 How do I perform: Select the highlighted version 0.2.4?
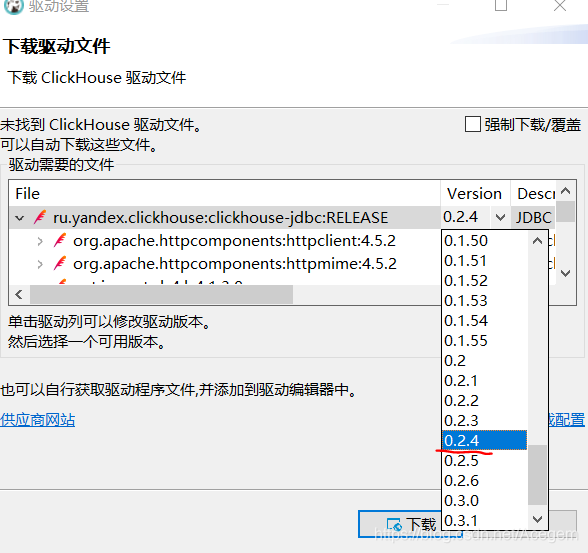[x=484, y=441]
